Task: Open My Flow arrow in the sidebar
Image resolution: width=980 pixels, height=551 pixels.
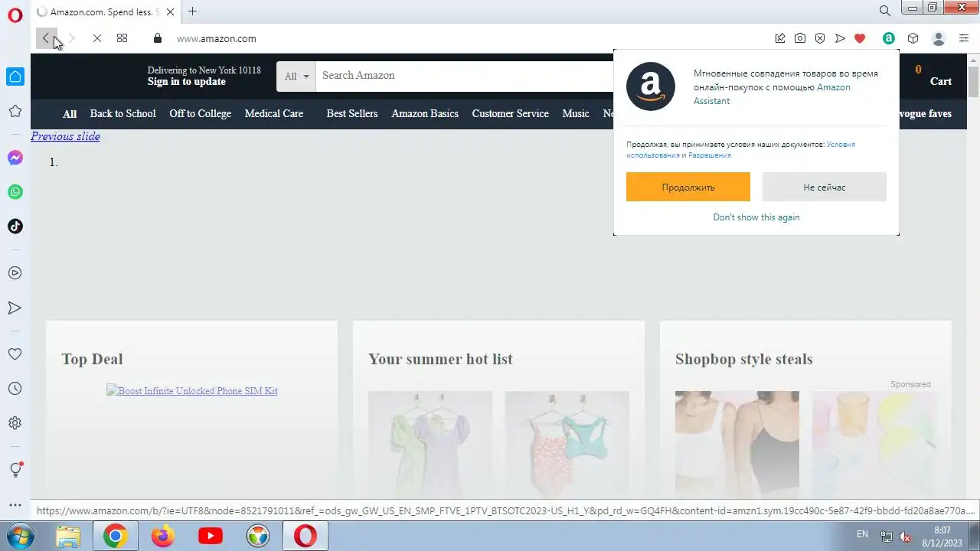Action: (15, 308)
